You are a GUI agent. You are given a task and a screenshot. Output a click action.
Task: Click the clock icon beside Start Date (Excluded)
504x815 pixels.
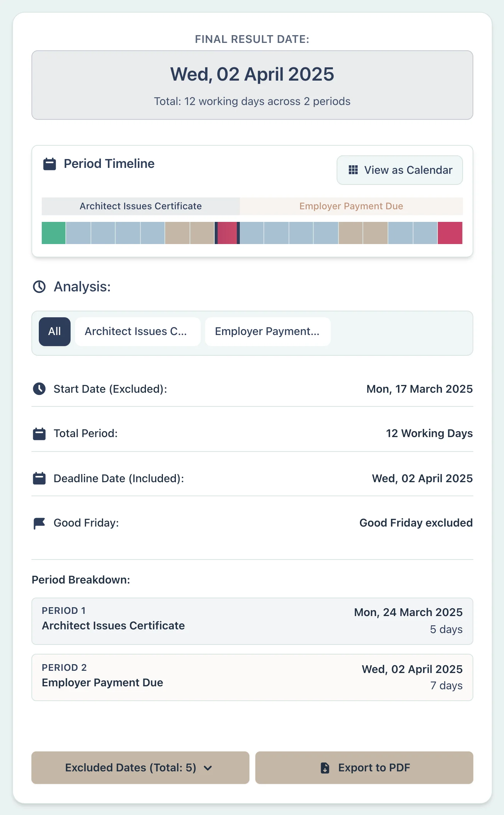(x=39, y=389)
